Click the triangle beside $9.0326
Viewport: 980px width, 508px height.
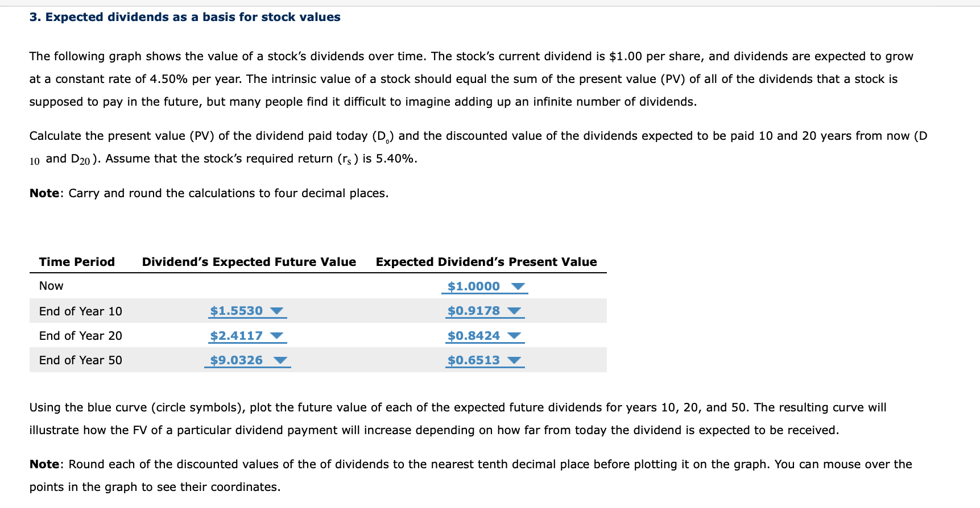(280, 360)
